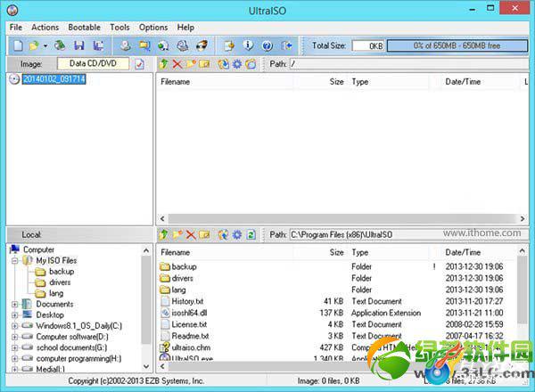Select the 20140102_091714 image root node
Image resolution: width=535 pixels, height=392 pixels.
(53, 79)
